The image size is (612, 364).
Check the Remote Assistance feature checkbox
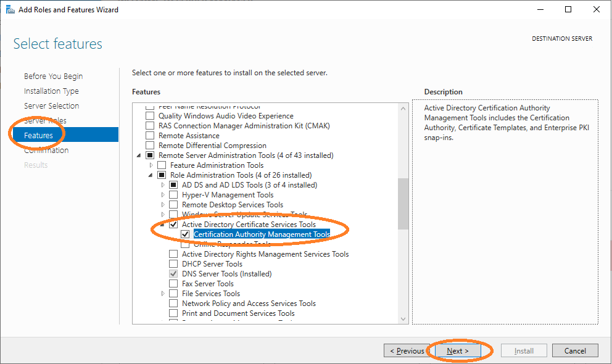(149, 136)
